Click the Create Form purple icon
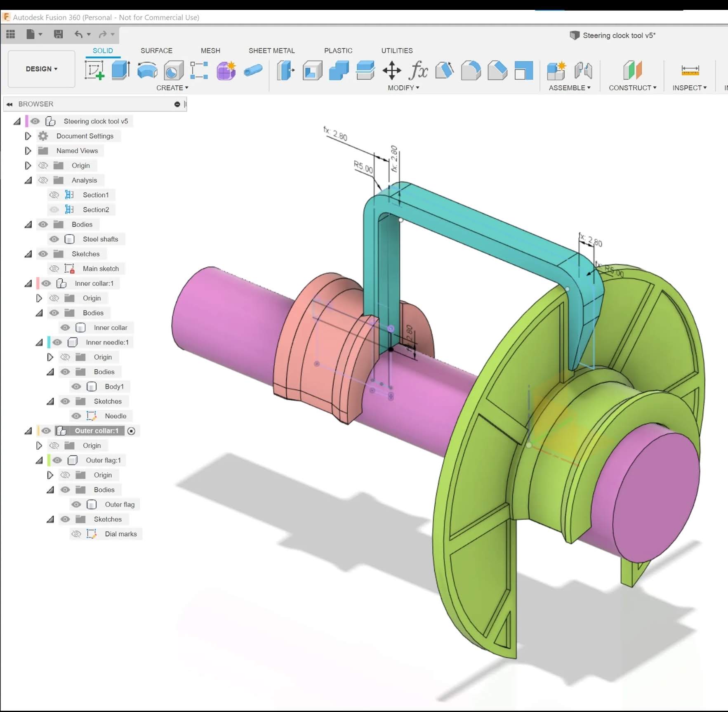Viewport: 728px width, 712px height. click(226, 70)
